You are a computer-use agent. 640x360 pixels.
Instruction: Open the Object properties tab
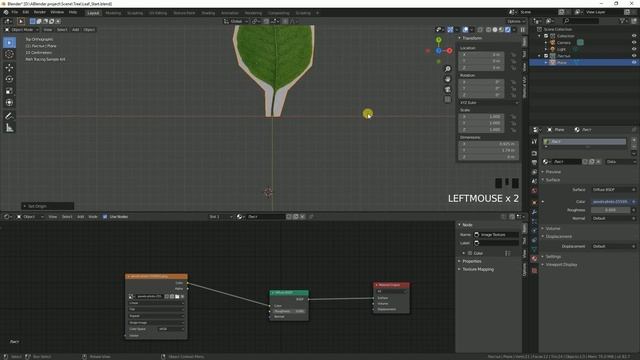click(x=534, y=202)
